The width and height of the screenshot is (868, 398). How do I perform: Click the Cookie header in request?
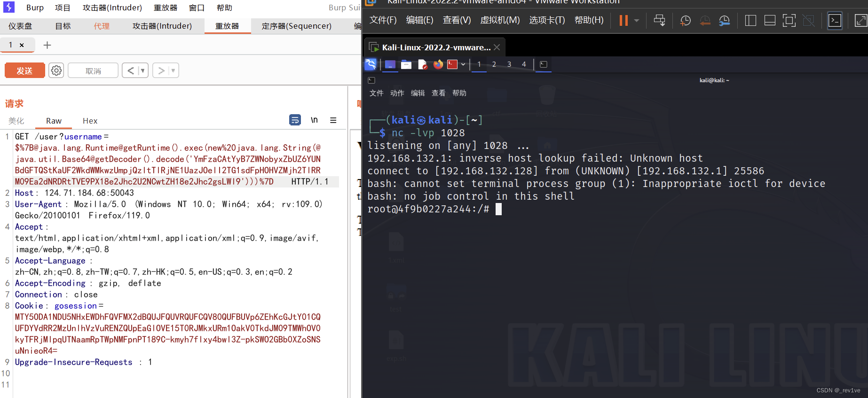click(29, 306)
